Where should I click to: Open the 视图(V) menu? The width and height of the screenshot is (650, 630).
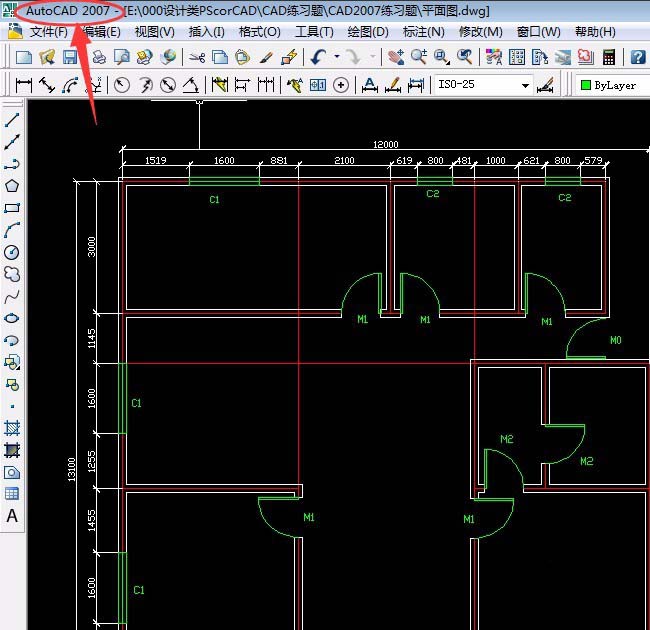(155, 32)
